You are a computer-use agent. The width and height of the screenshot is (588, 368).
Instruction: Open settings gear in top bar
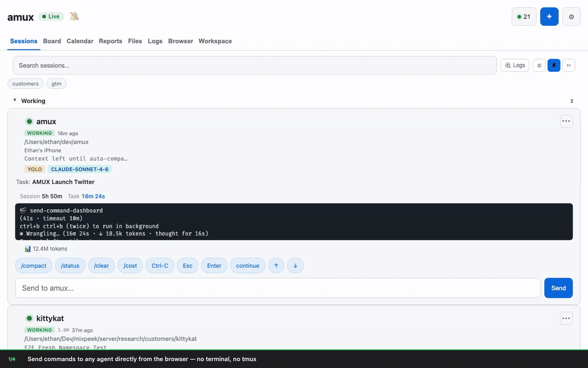click(x=571, y=17)
